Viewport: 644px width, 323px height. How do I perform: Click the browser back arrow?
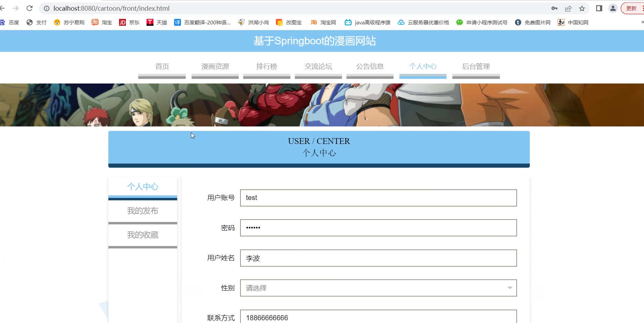coord(2,8)
